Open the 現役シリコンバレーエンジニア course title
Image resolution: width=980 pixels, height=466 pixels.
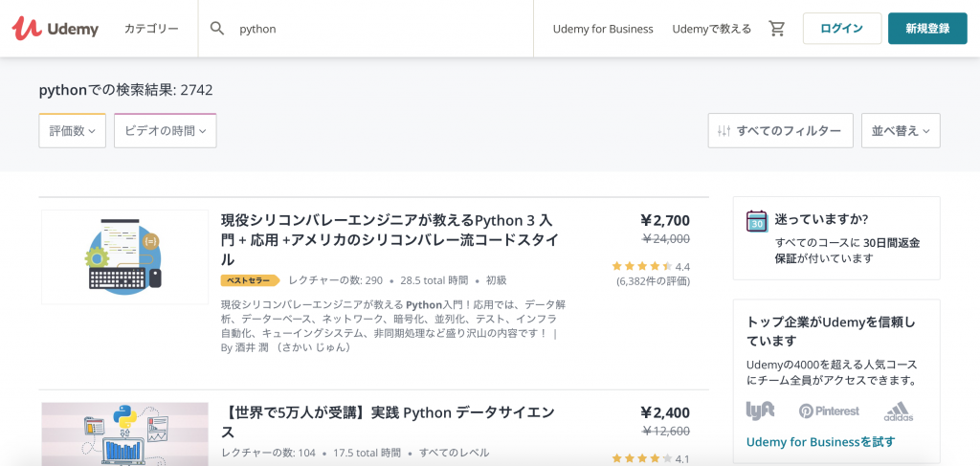pyautogui.click(x=390, y=240)
